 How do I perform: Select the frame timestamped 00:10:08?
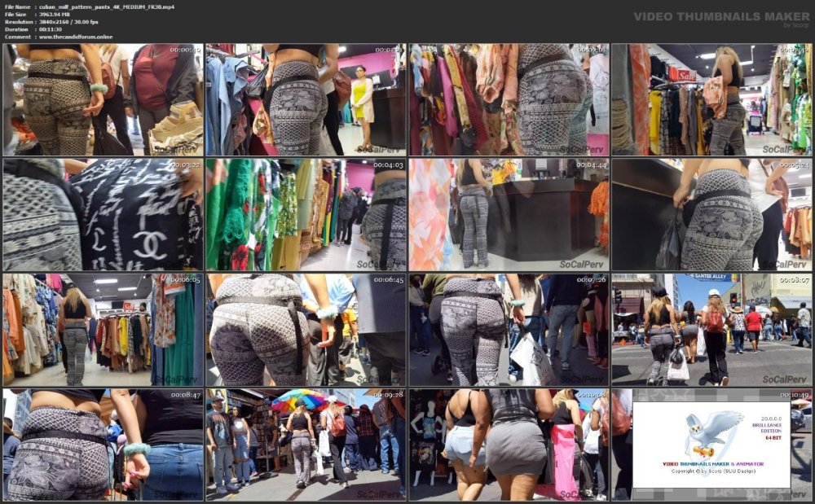click(509, 445)
